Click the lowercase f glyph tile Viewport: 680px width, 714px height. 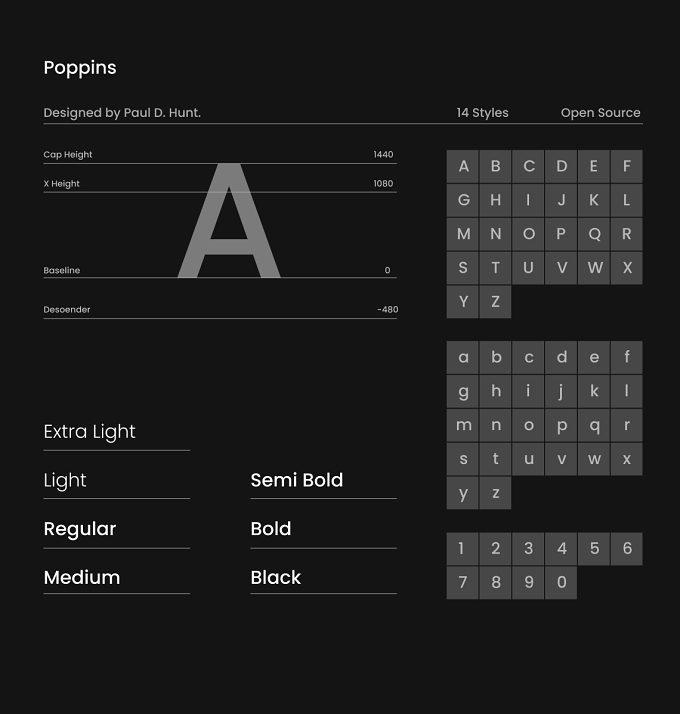pyautogui.click(x=627, y=357)
